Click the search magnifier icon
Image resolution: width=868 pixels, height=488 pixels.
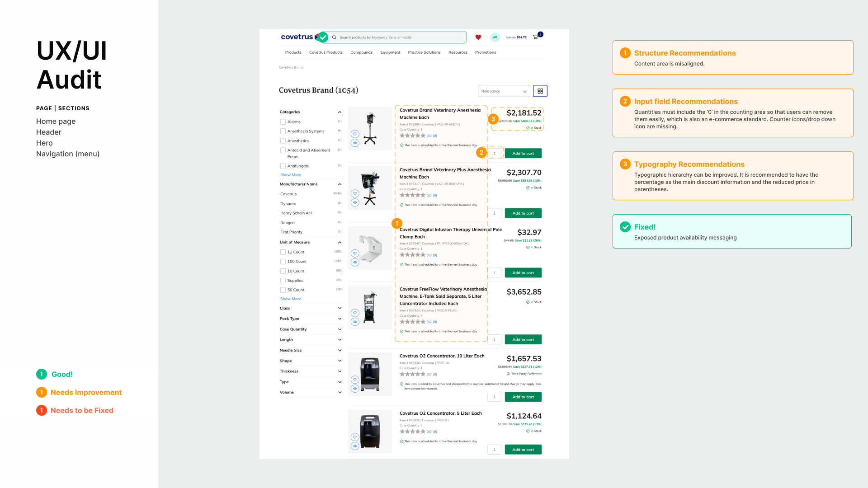(x=335, y=38)
